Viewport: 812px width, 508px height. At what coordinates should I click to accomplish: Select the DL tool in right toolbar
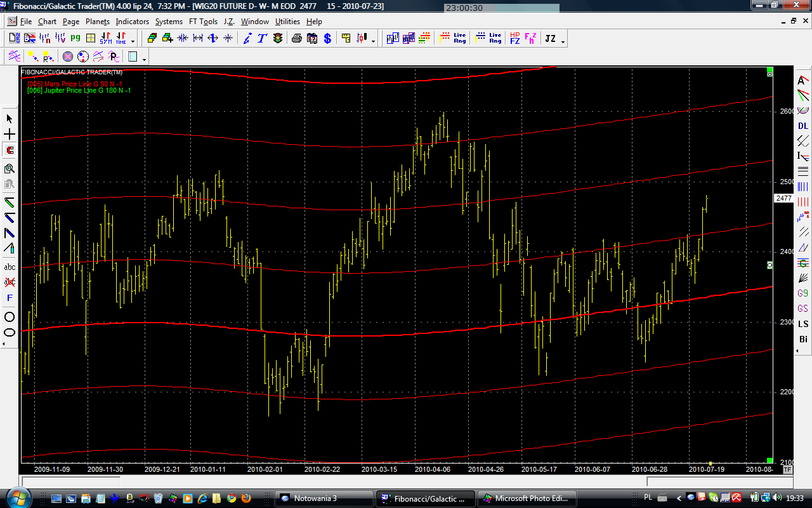click(803, 126)
